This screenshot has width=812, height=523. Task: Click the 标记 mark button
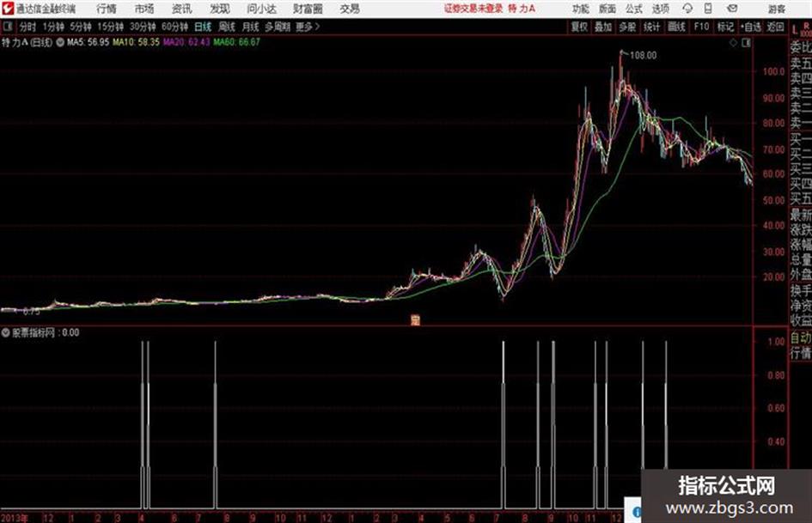pos(725,27)
